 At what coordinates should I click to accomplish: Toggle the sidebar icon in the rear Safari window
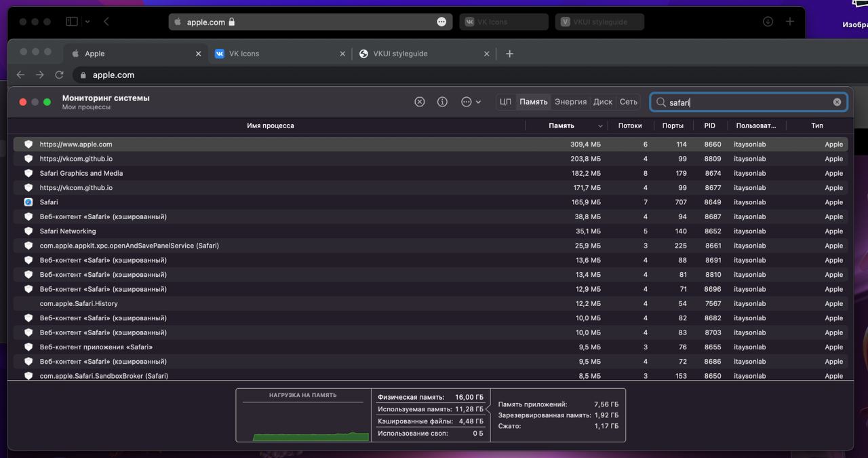(72, 22)
